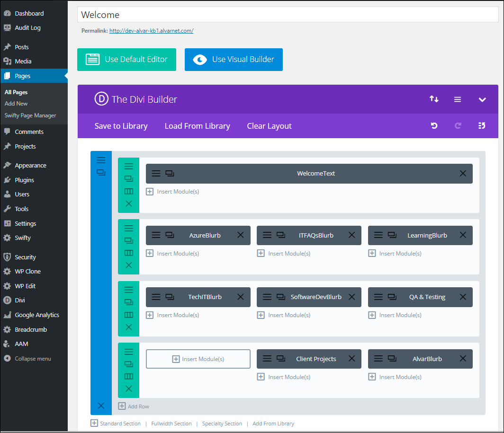Open ITFAQsBlurb module settings icon

pos(267,235)
